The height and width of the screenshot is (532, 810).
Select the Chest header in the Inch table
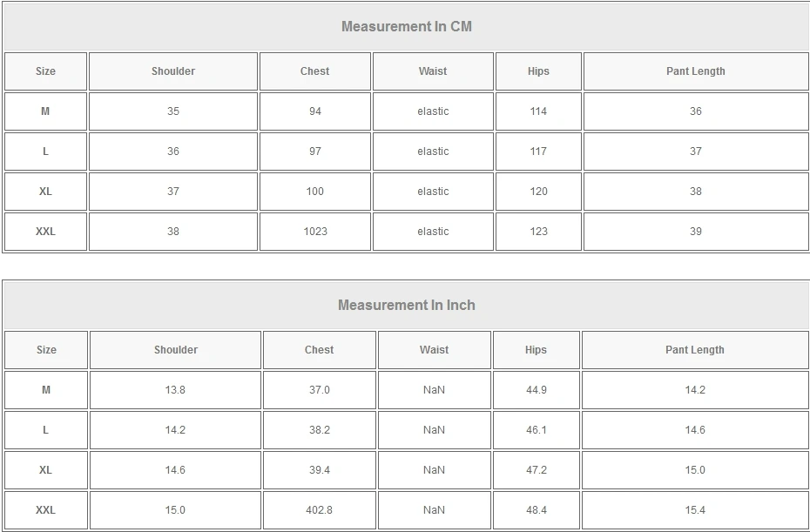click(x=319, y=350)
